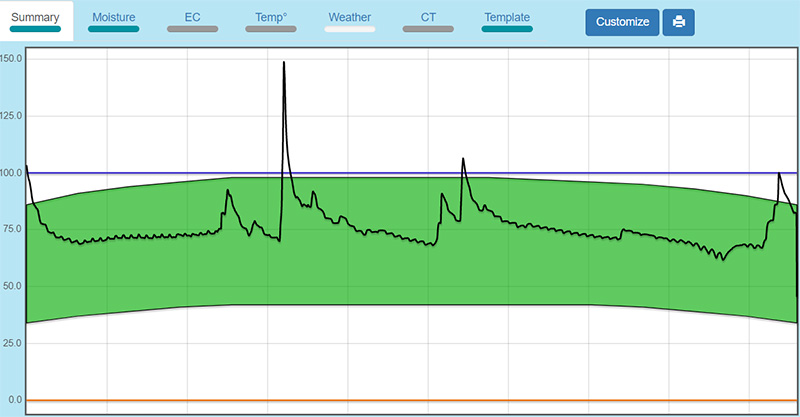This screenshot has width=800, height=417.
Task: Click the blue 100.0 threshold line
Action: [x=411, y=173]
